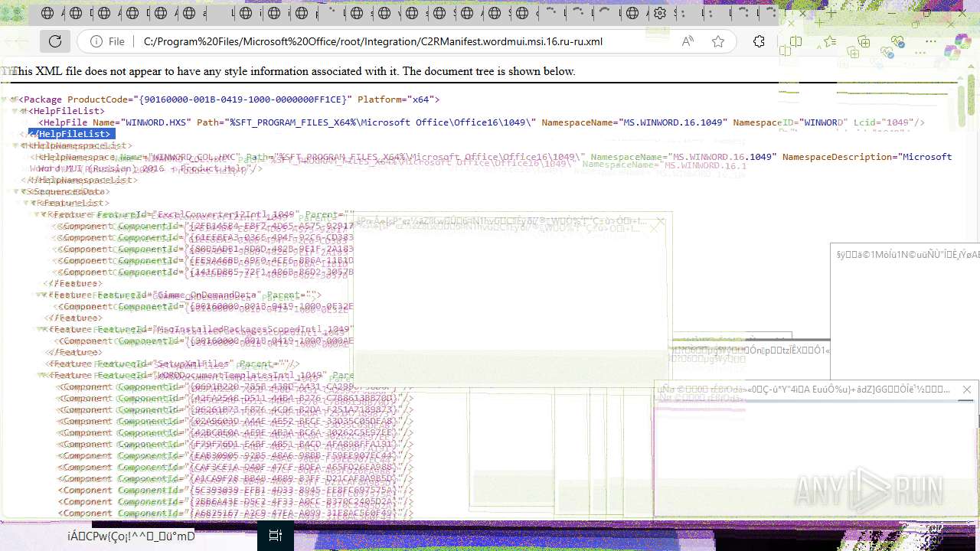Click Component line starting {CAF3CE1A
Image resolution: width=980 pixels, height=551 pixels.
click(x=236, y=467)
